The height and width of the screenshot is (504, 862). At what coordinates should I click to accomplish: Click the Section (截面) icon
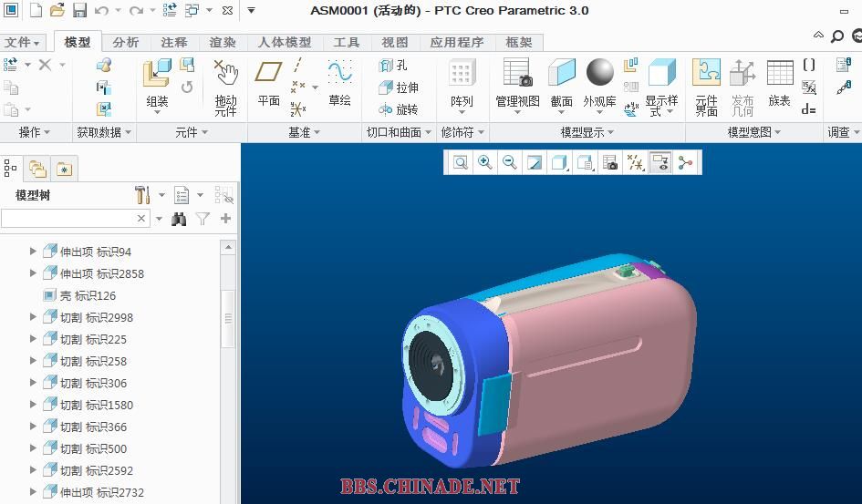coord(562,84)
